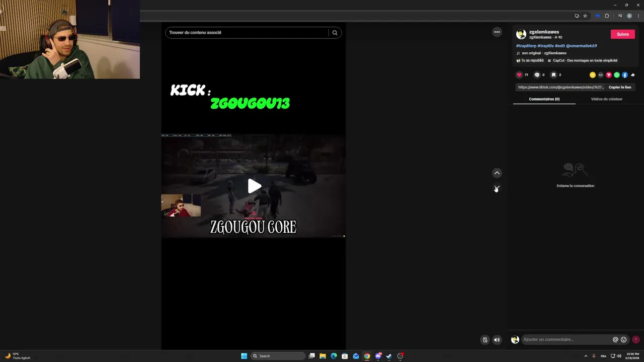Switch to 'Commentaires (0)' tab
644x362 pixels.
pos(544,99)
